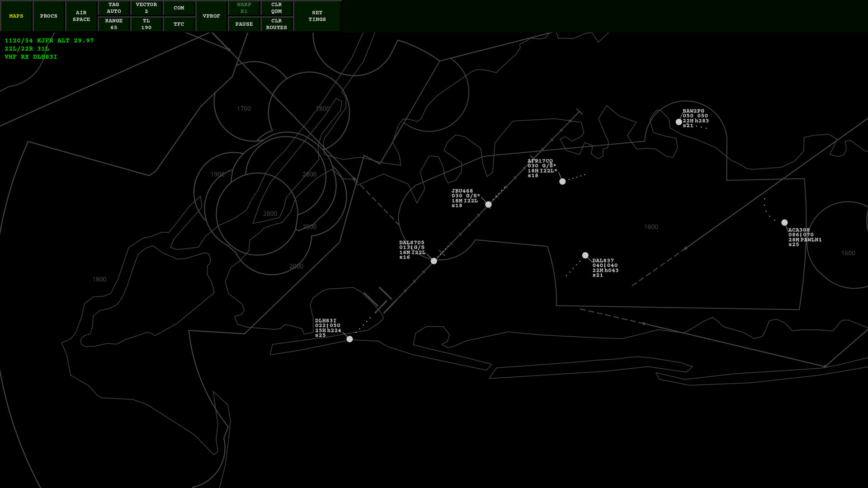Open SETTINGS menu
This screenshot has height=488, width=868.
click(317, 16)
